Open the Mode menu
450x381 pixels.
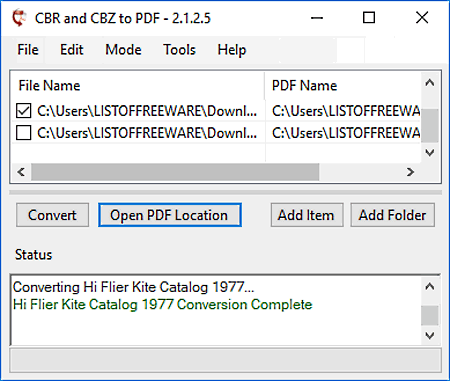point(123,50)
